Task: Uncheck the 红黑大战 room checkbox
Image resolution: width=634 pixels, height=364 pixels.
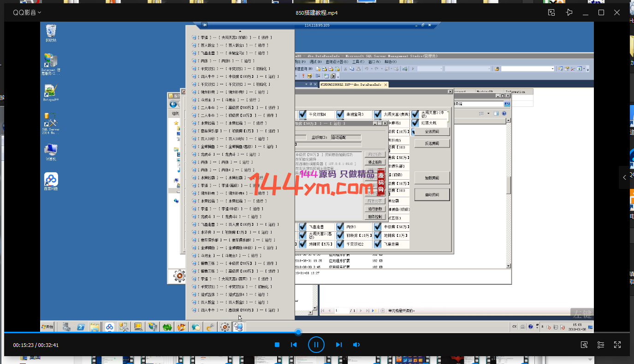Action: 415,123
